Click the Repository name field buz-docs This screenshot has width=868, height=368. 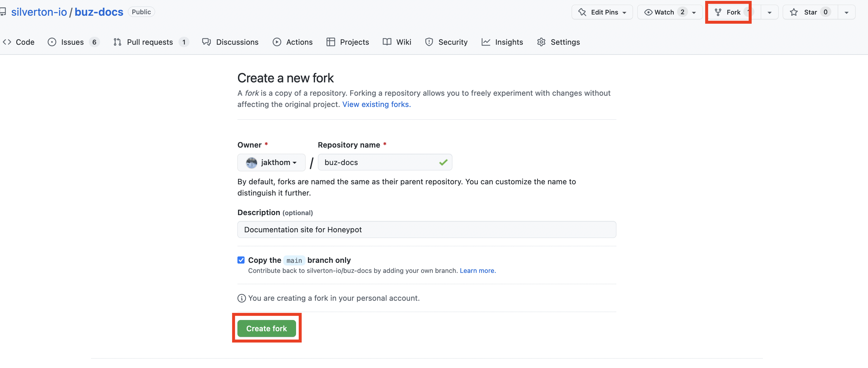pos(385,162)
